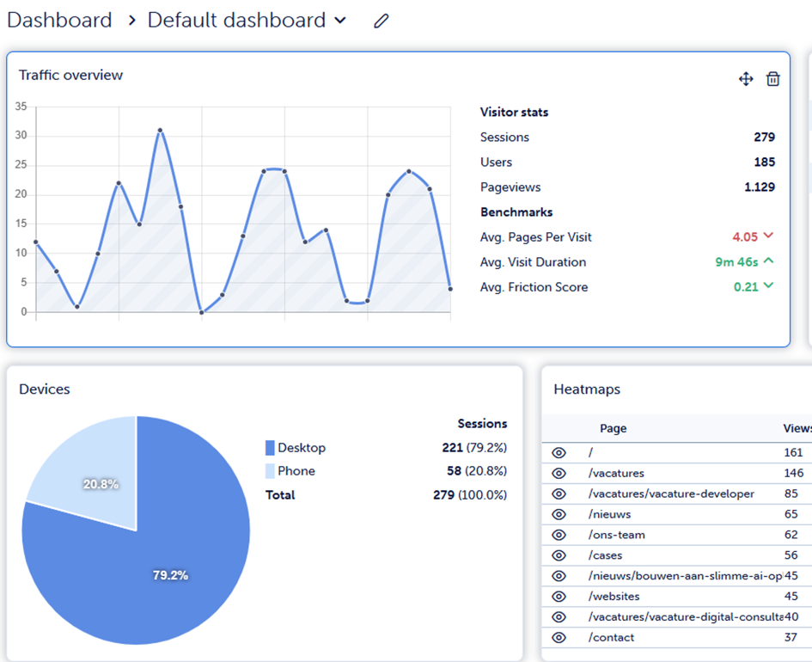Click the highest peak point on traffic chart

[160, 131]
